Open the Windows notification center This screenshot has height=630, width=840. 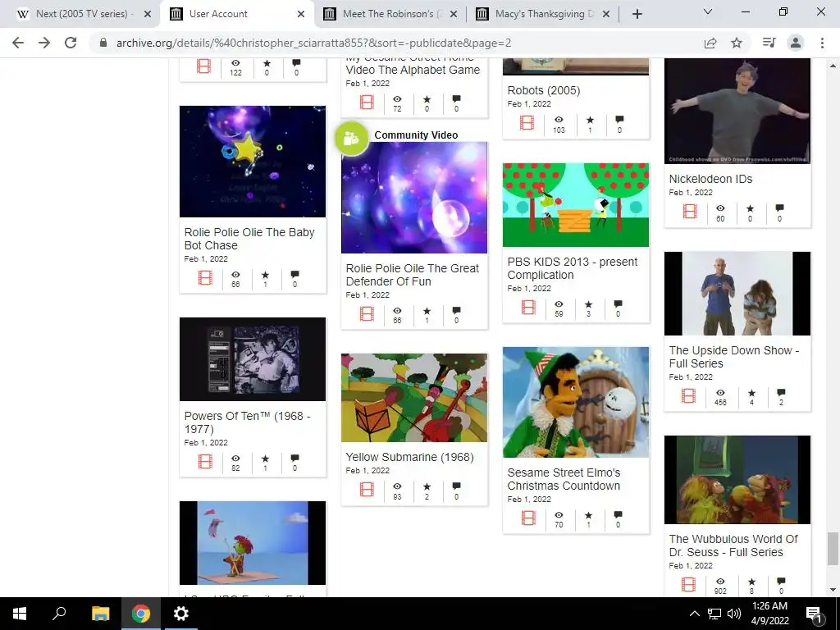(x=814, y=614)
